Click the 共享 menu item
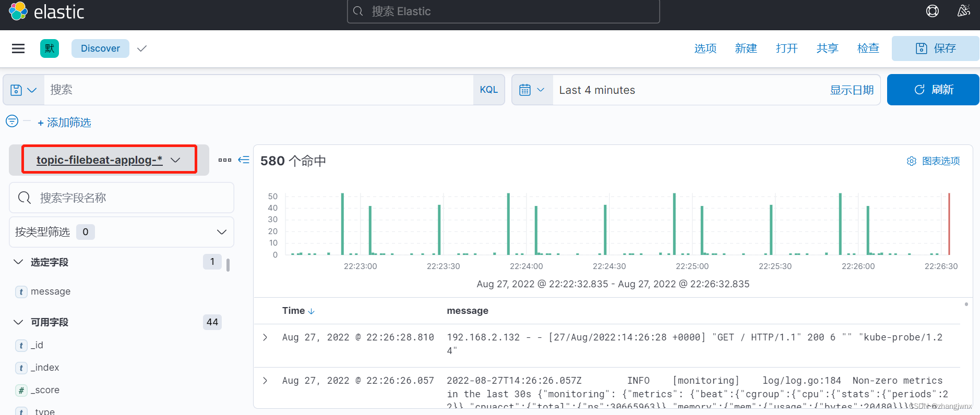980x415 pixels. tap(828, 48)
